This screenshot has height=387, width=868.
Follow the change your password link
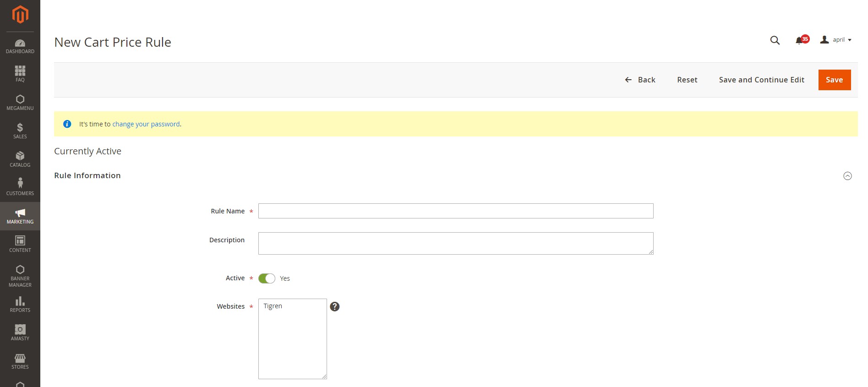point(146,124)
